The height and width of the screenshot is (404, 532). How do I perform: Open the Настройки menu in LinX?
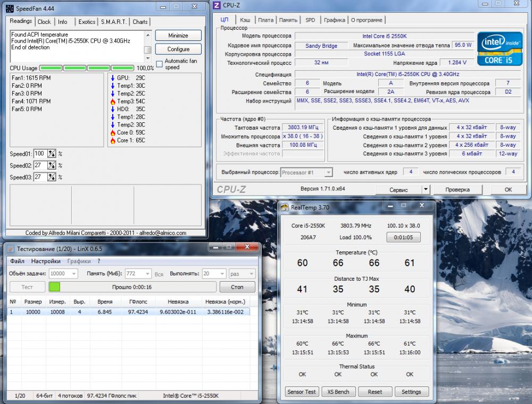click(46, 261)
